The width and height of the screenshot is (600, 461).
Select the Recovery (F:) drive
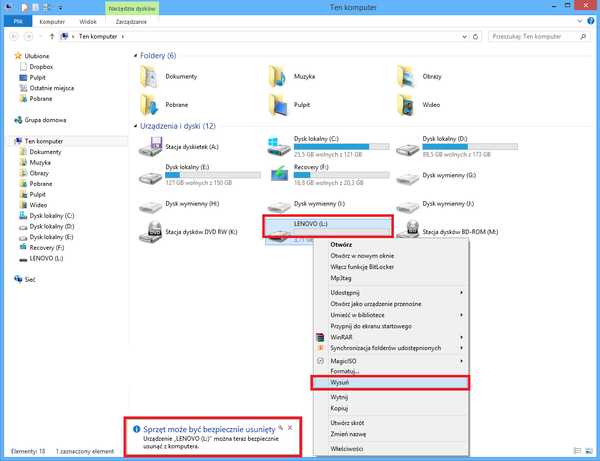328,175
